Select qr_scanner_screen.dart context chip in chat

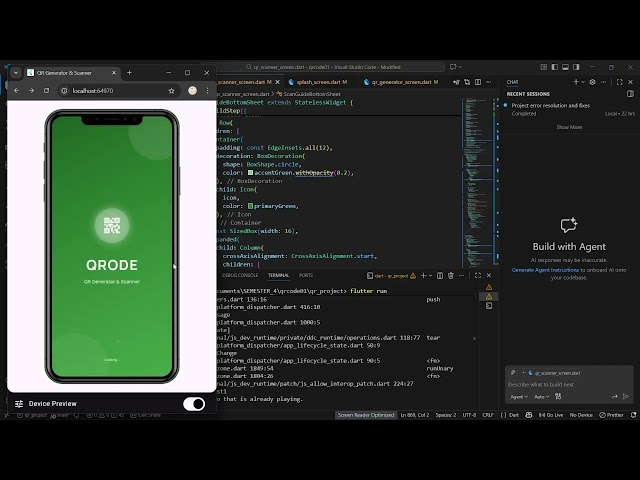pyautogui.click(x=551, y=373)
